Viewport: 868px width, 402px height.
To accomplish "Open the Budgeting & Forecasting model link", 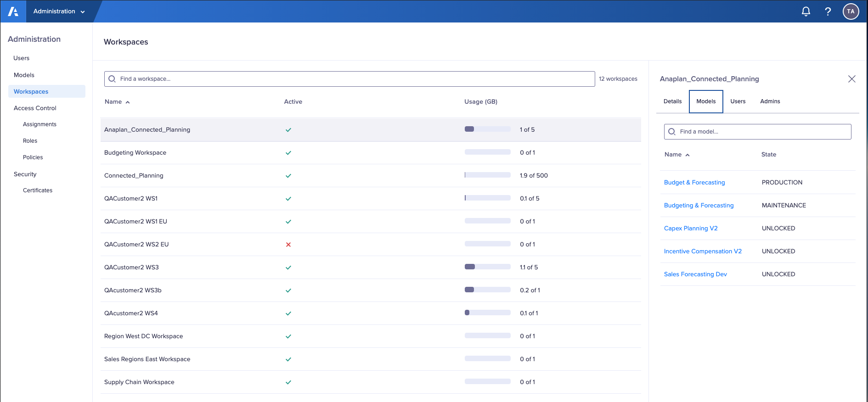I will pos(699,206).
